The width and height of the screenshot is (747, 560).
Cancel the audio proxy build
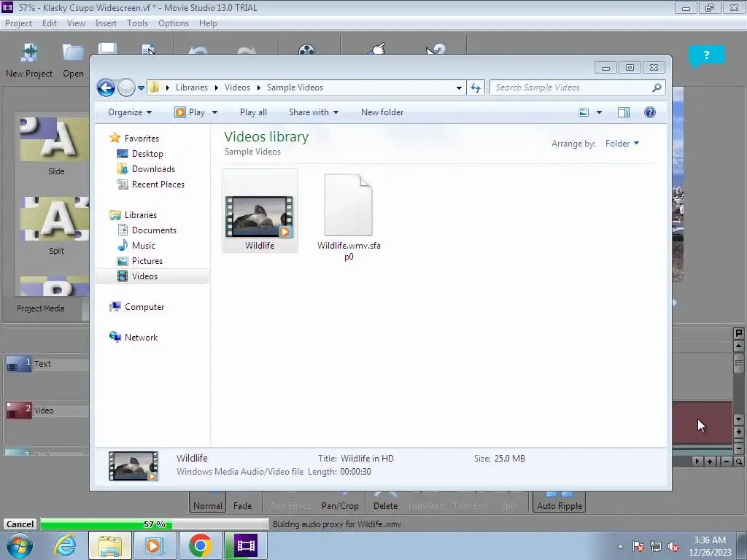coord(20,524)
